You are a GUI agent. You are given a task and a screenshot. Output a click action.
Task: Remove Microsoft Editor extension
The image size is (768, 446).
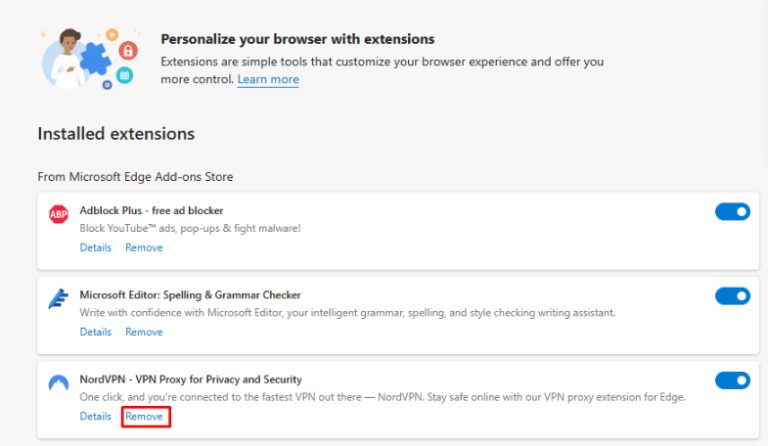point(144,331)
